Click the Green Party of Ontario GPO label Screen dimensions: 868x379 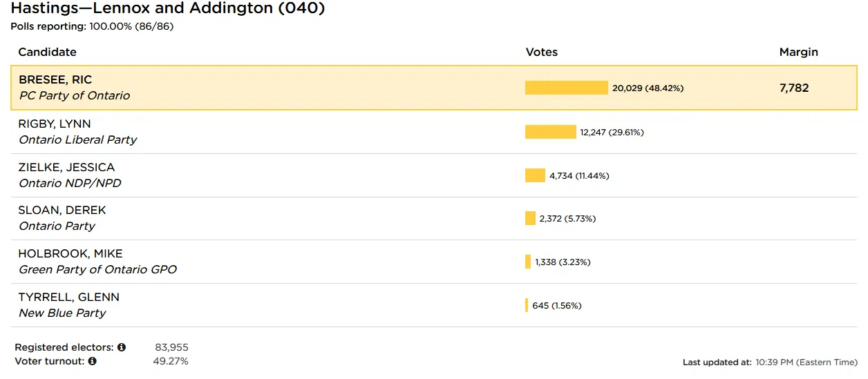point(97,269)
